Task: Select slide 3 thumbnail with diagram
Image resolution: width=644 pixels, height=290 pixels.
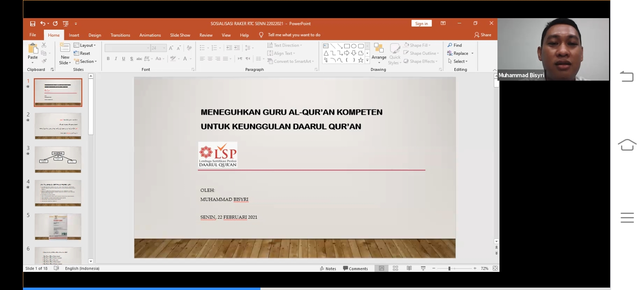Action: click(x=58, y=159)
